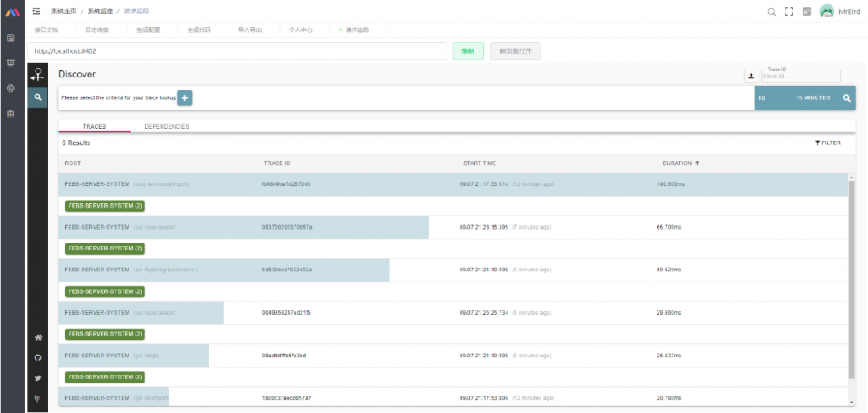Screen dimensions: 868x413
Task: Toggle the fullscreen icon in top header
Action: click(790, 11)
